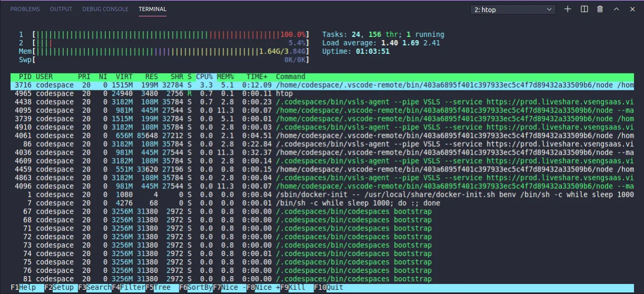This screenshot has height=294, width=644.
Task: Kill terminal with trash icon
Action: pos(600,9)
